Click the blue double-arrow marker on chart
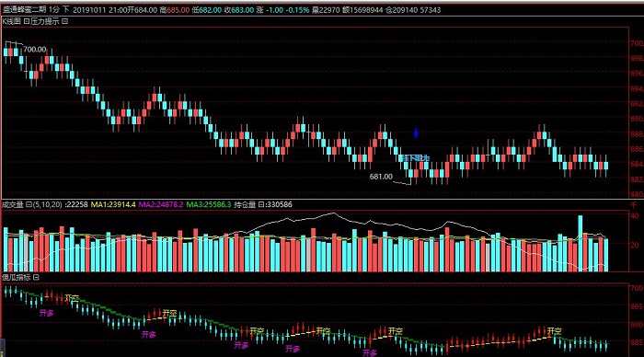Viewport: 644px width, 357px height. pos(416,133)
